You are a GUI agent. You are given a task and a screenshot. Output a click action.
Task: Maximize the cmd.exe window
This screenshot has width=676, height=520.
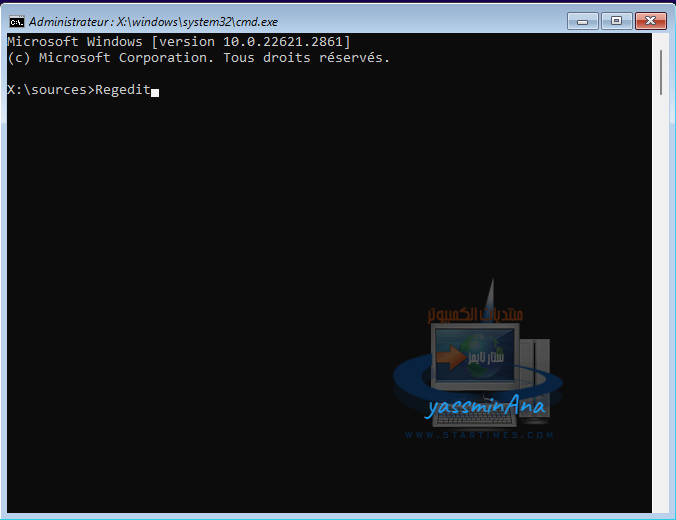coord(617,21)
